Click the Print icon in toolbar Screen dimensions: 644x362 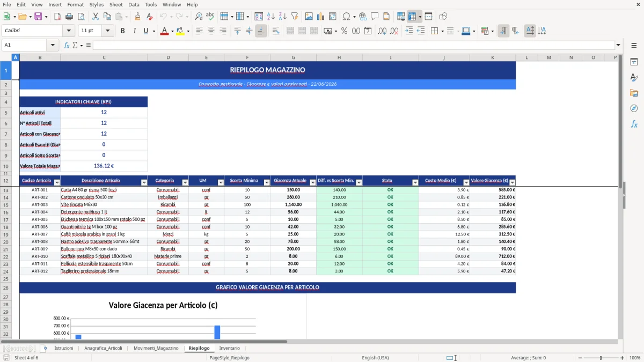coord(69,17)
